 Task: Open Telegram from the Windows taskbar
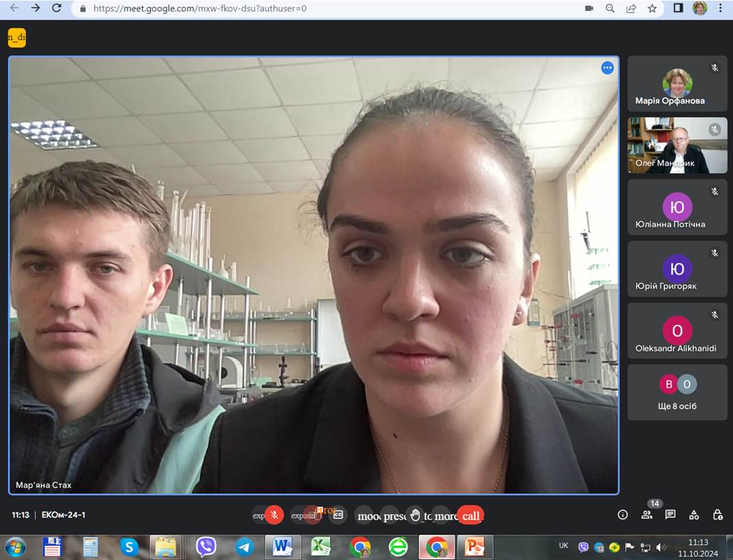tap(245, 547)
